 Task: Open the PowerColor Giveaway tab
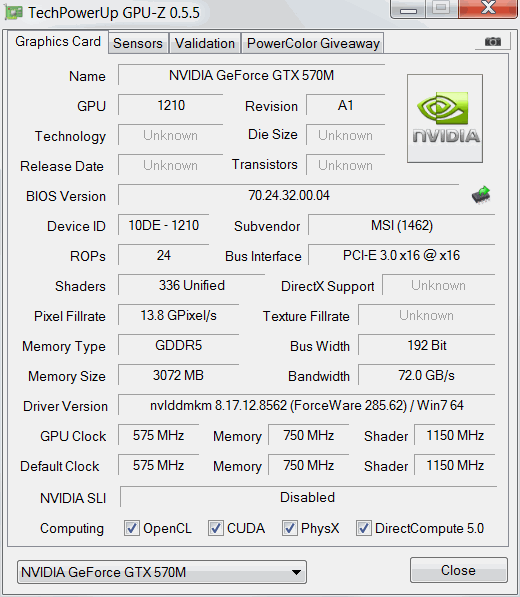point(313,43)
